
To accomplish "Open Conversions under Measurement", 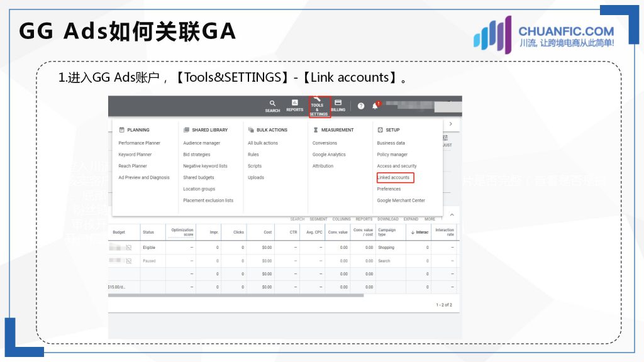I will pos(325,143).
